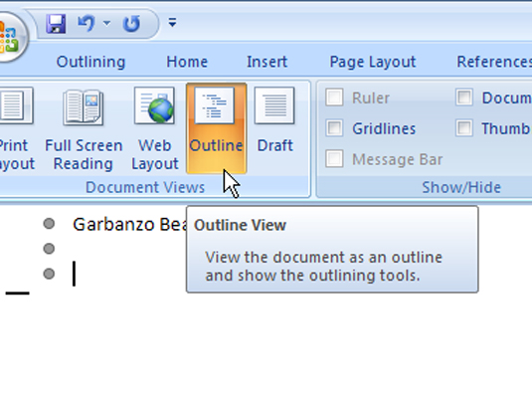
Task: Open the Home ribbon tab
Action: [187, 62]
